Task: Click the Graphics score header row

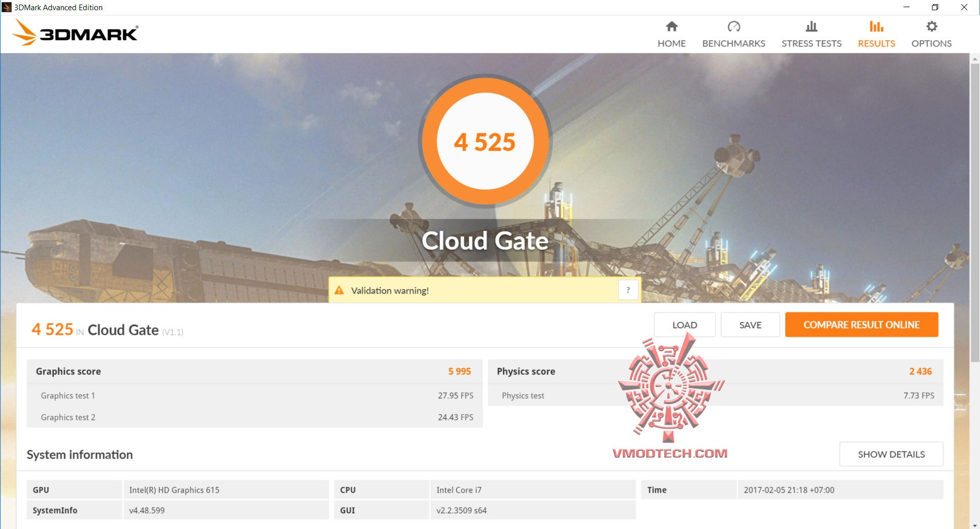Action: point(254,372)
